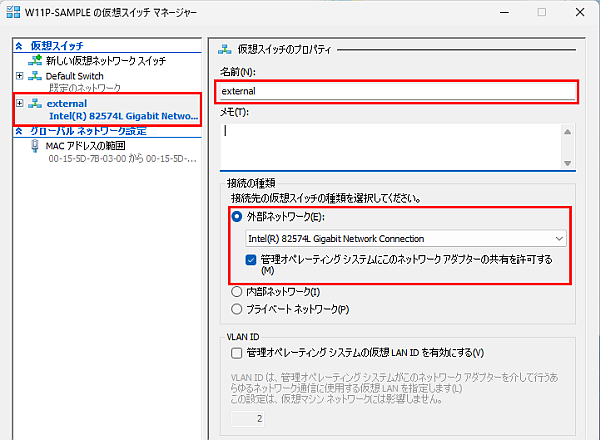Collapse the グローバル ネットワーク設定 section chevron
The image size is (600, 440).
[x=19, y=131]
